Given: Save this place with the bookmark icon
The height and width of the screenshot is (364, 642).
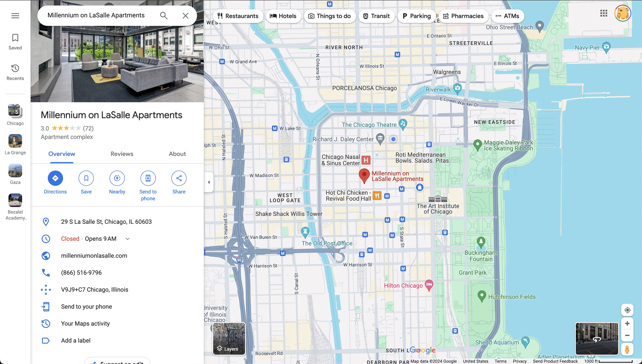Looking at the screenshot, I should pos(86,178).
